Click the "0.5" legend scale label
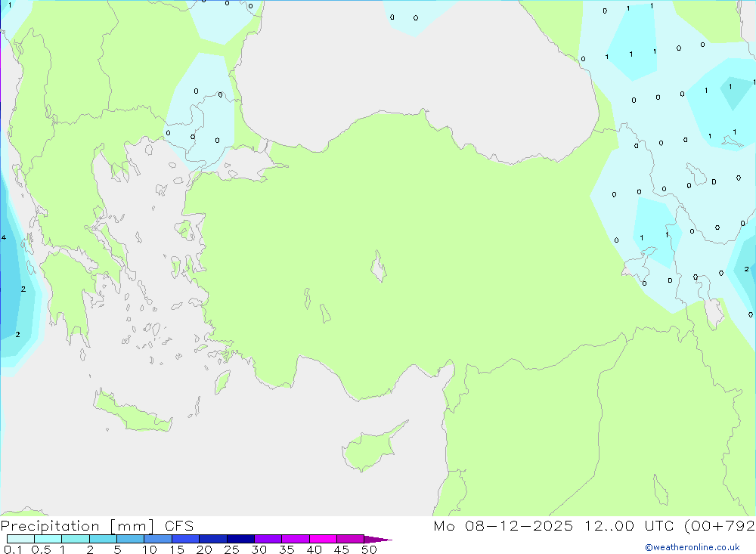The image size is (756, 554). point(41,549)
